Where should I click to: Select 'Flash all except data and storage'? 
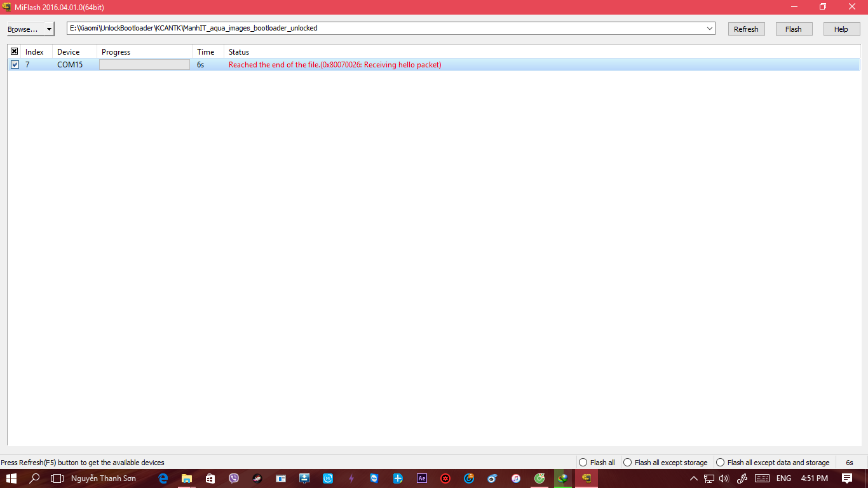720,463
